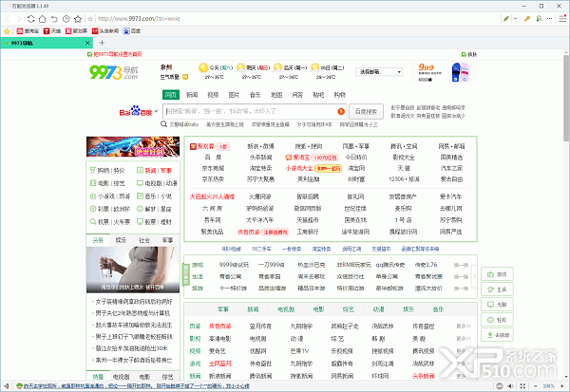
Task: Click 电影 film sidebar icon
Action: coord(93,183)
